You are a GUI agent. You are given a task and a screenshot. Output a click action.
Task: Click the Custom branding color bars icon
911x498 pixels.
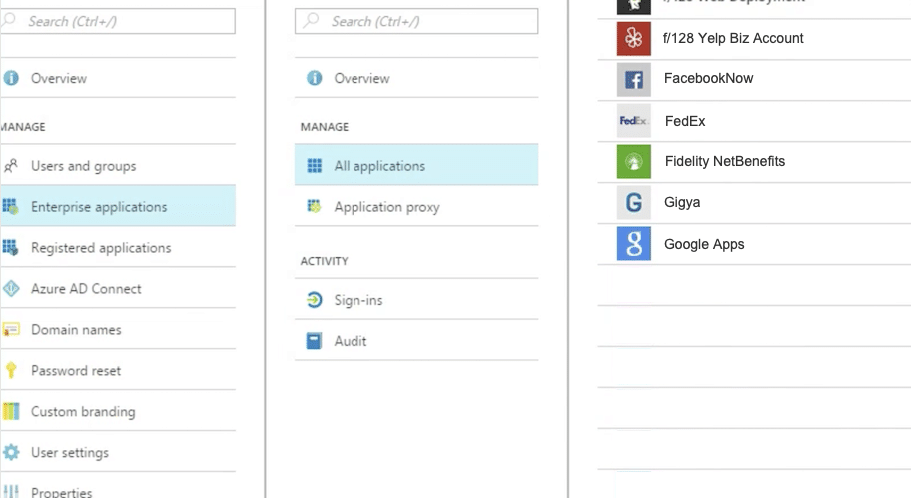10,411
